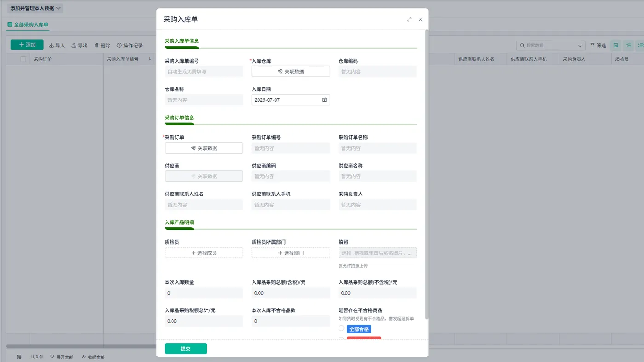Expand the search box dropdown arrow
Viewport: 644px width, 362px height.
pos(580,46)
